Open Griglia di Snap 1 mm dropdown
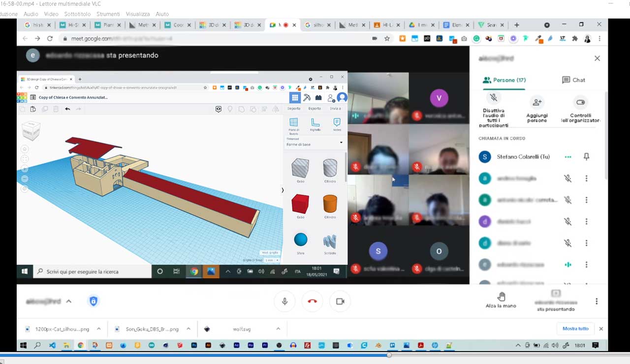Image resolution: width=630 pixels, height=364 pixels. (272, 260)
